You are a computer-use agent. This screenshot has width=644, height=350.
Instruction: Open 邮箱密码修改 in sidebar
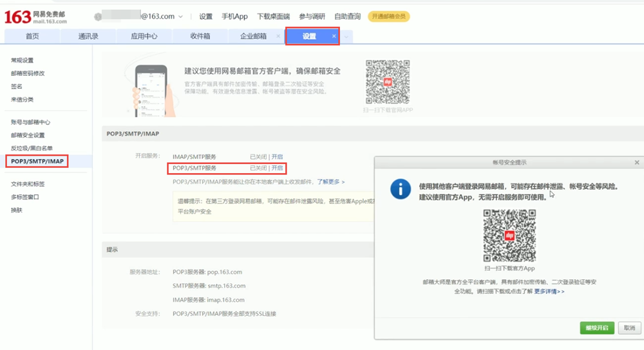pos(28,73)
